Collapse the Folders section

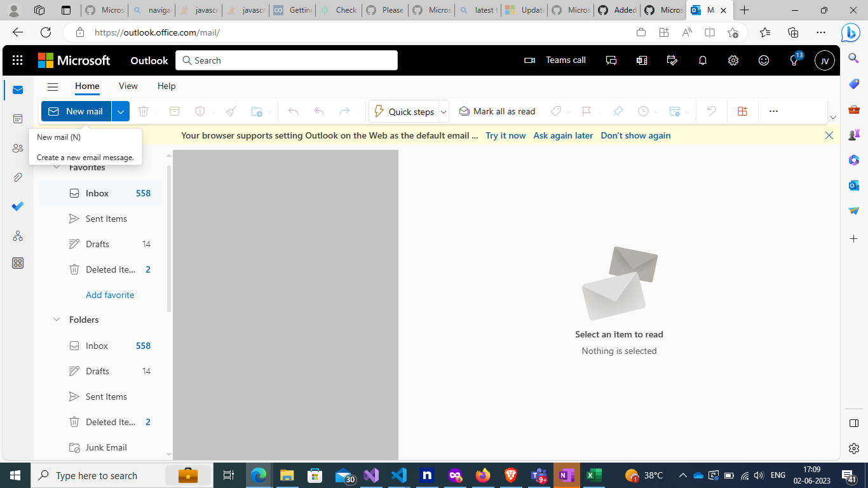[x=57, y=320]
